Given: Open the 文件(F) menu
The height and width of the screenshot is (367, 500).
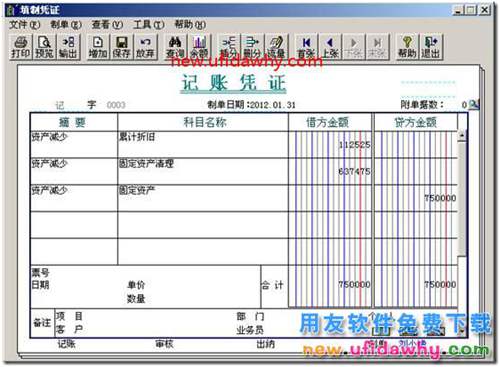Looking at the screenshot, I should point(24,24).
